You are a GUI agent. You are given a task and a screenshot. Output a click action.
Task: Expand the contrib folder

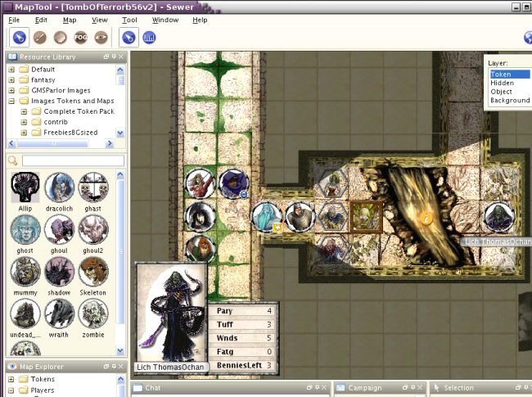pos(24,122)
